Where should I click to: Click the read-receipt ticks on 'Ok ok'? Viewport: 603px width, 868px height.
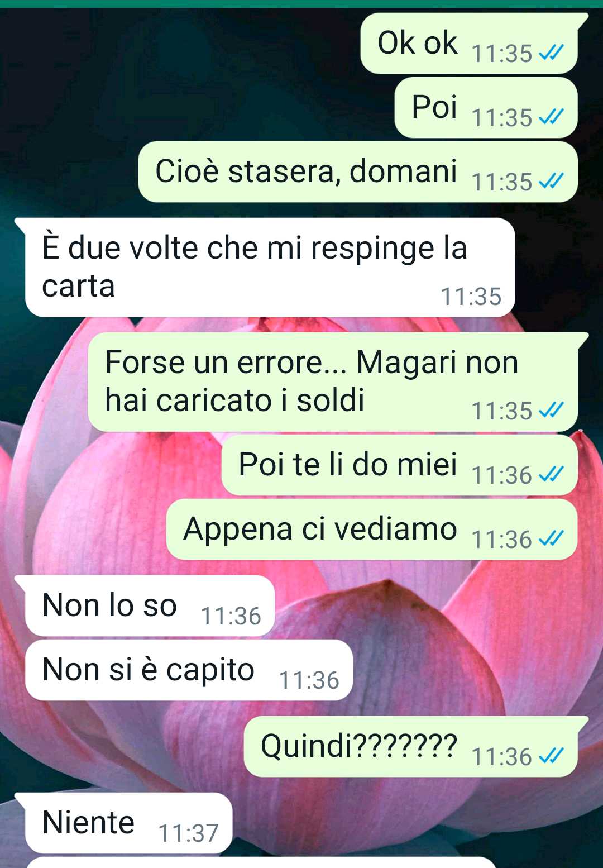pyautogui.click(x=552, y=53)
